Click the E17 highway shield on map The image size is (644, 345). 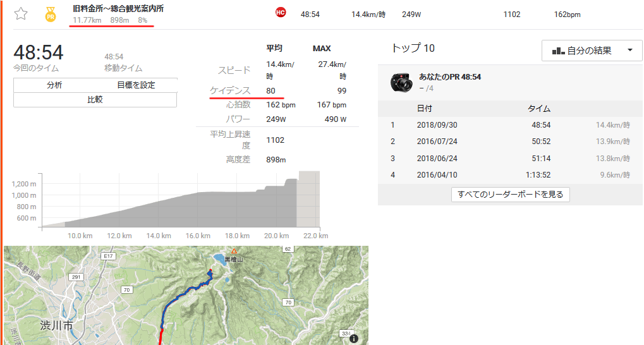tap(107, 256)
